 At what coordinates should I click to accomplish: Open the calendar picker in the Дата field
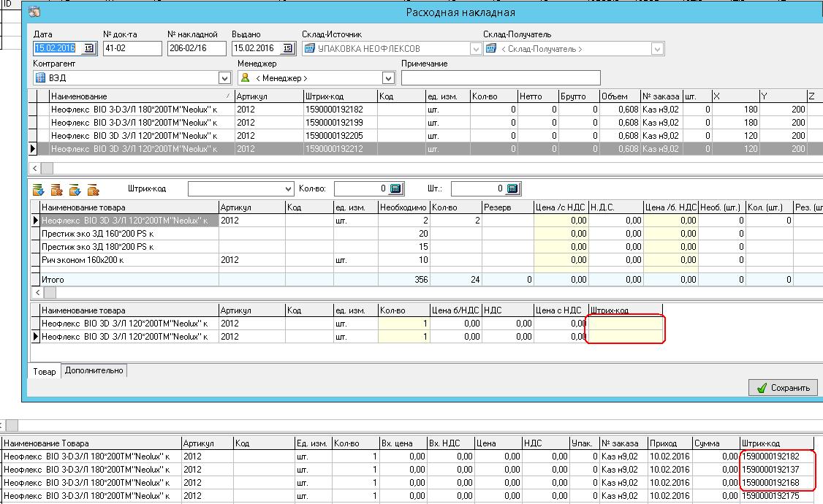(90, 49)
